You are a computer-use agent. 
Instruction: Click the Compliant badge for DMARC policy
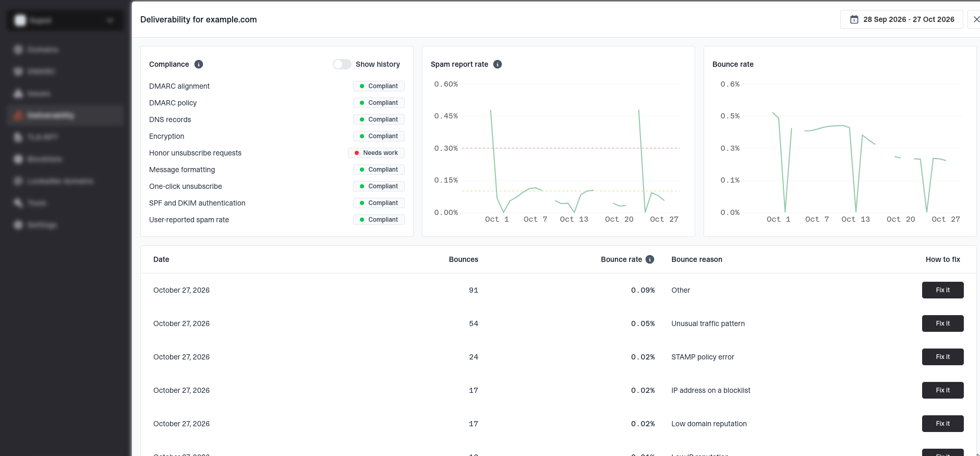tap(379, 103)
